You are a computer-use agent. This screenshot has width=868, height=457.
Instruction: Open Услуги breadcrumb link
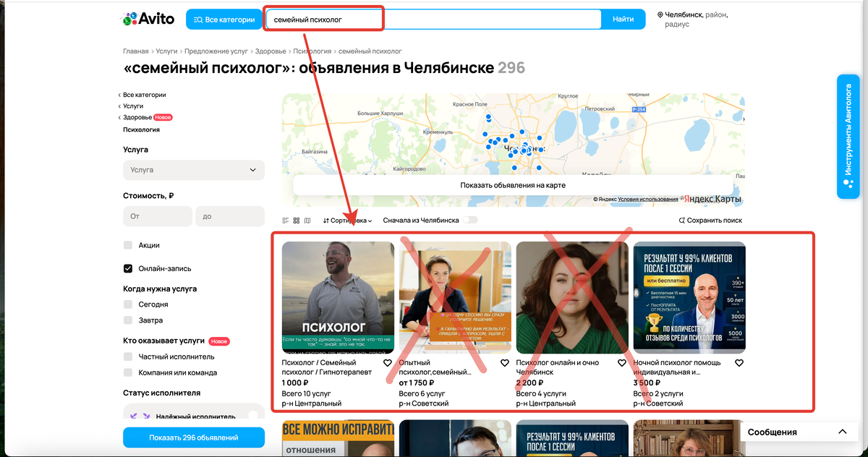[166, 51]
